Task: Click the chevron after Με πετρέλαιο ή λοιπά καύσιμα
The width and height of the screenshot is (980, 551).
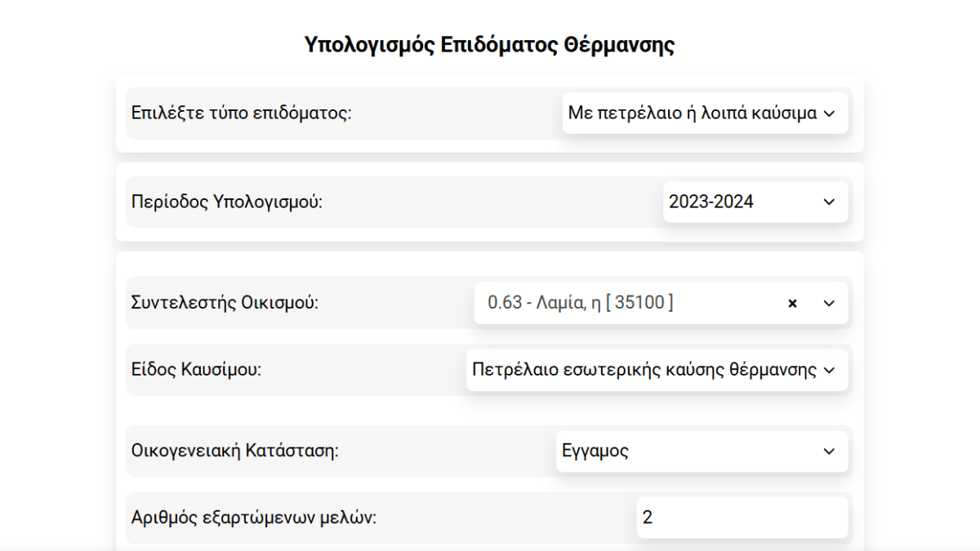Action: [x=830, y=113]
